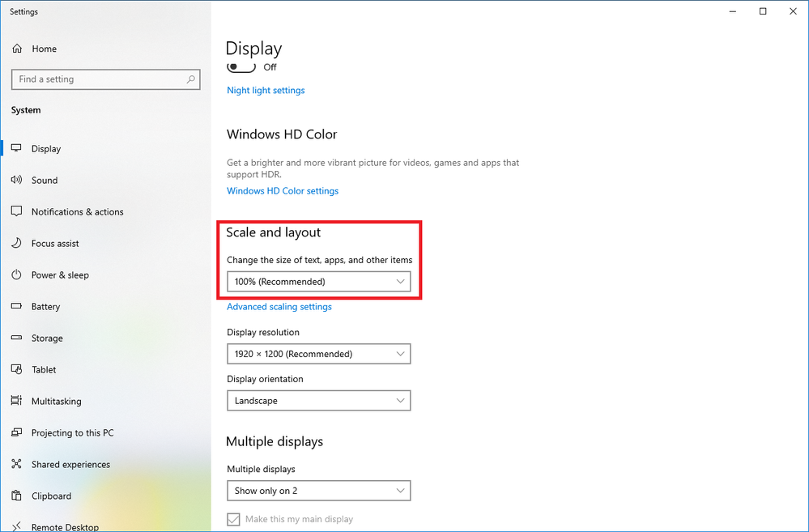Open Projecting to this PC
The width and height of the screenshot is (809, 532).
click(x=106, y=432)
